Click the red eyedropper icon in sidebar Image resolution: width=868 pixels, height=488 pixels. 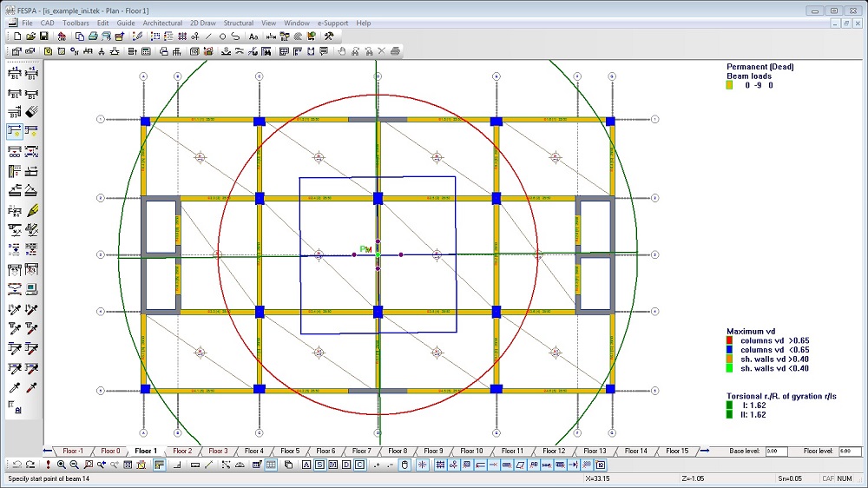click(31, 388)
